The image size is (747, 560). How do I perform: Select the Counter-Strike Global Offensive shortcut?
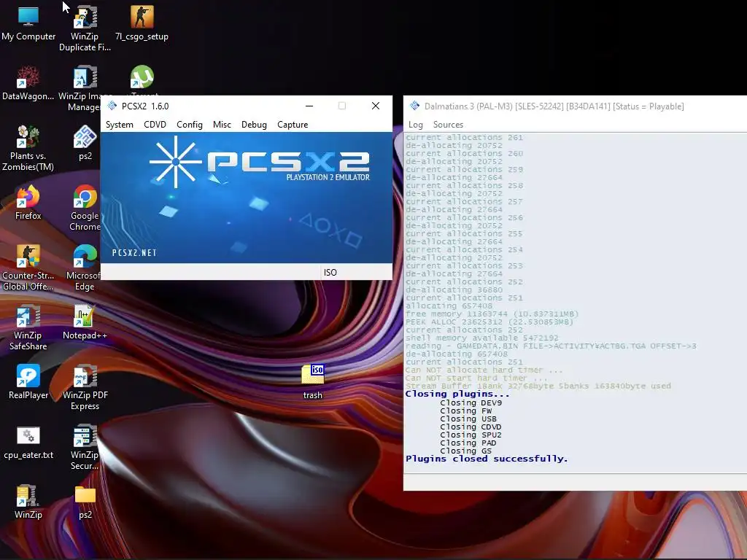point(28,268)
